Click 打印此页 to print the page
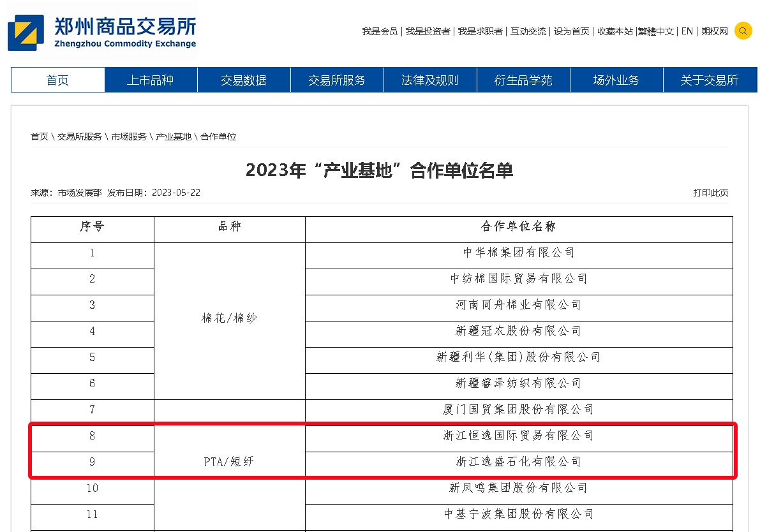The width and height of the screenshot is (760, 532). 711,193
